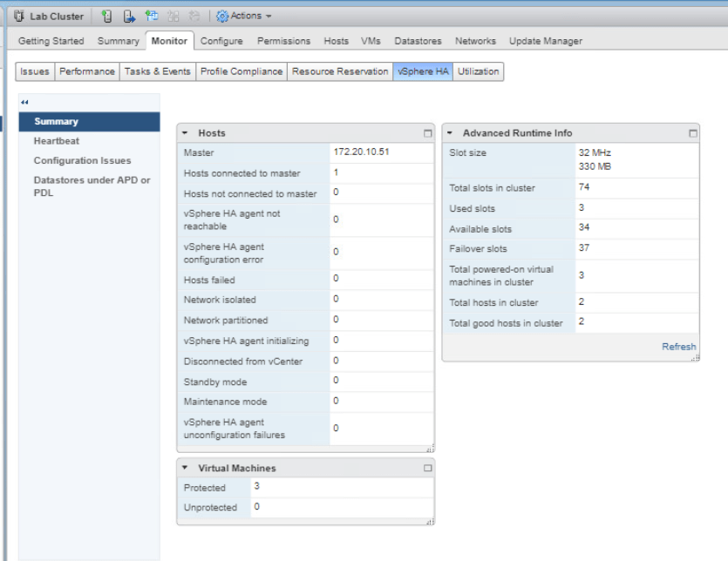Click the Refresh link

tap(678, 347)
